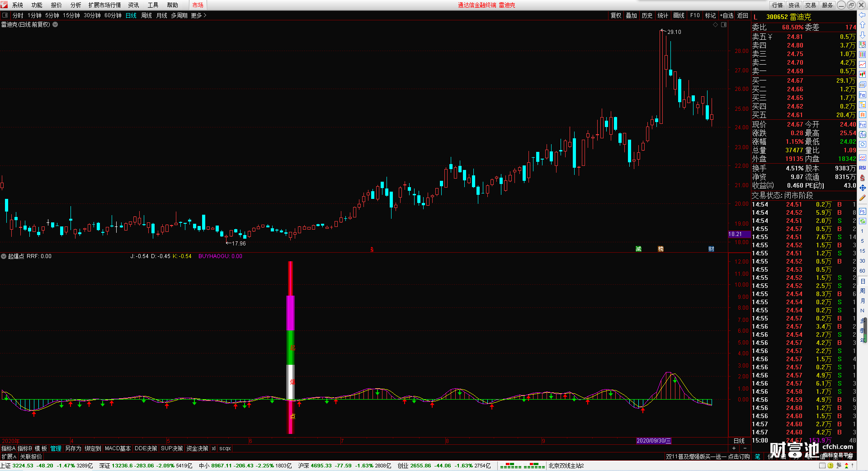Click the 画线 drawing button

click(679, 15)
